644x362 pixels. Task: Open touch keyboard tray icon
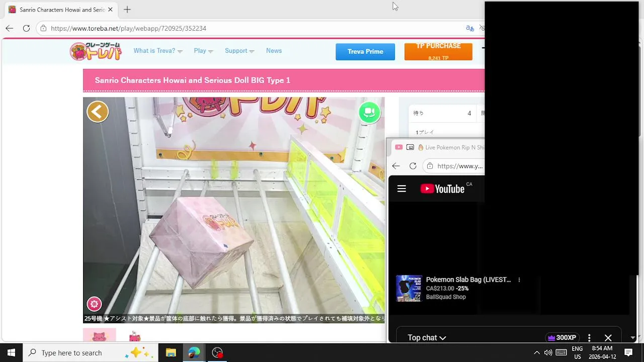point(561,352)
